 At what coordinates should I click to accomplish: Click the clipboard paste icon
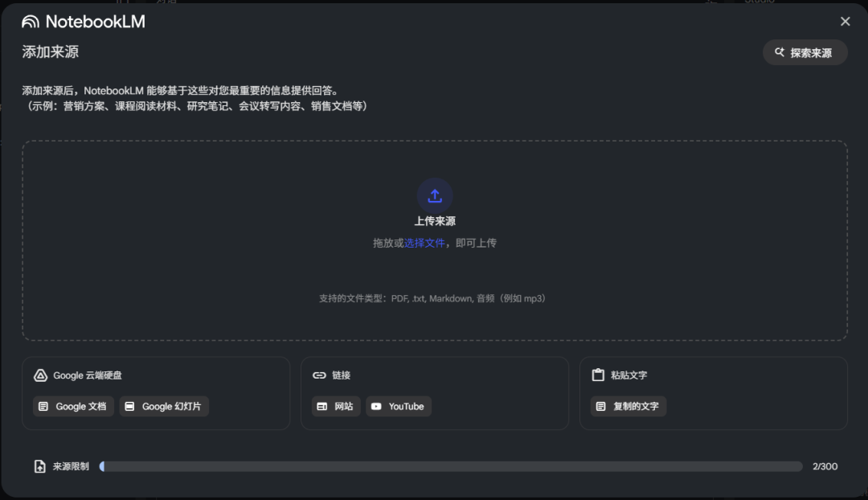[x=598, y=375]
